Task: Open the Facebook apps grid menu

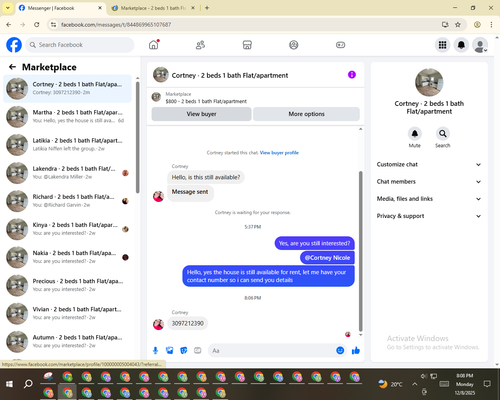Action: (x=442, y=45)
